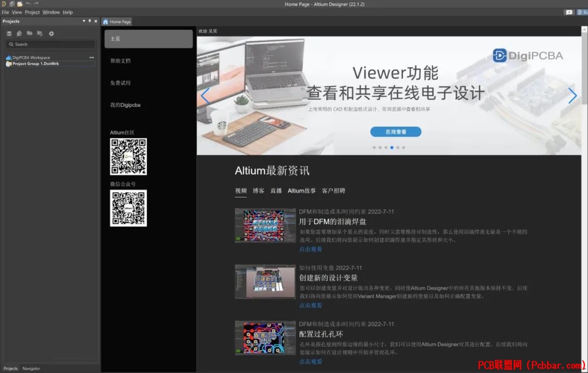The image size is (588, 373).
Task: Open the File menu
Action: pos(5,12)
